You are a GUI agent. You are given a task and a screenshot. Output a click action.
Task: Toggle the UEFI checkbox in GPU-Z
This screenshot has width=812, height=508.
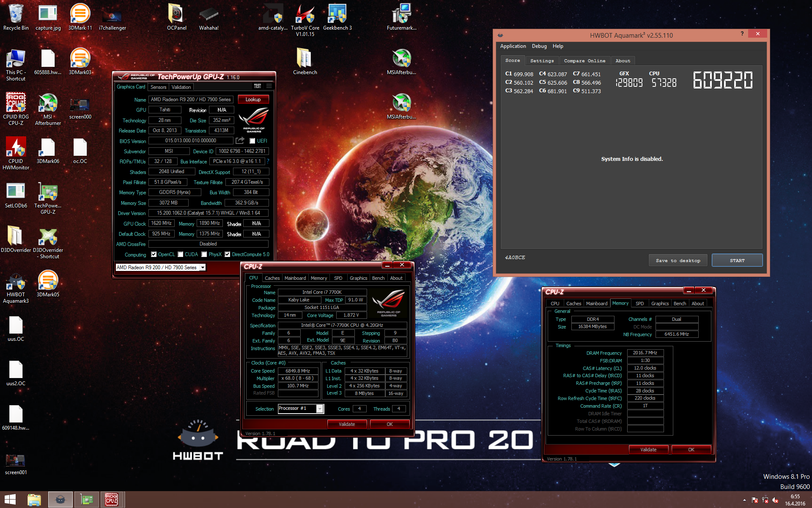click(x=252, y=141)
